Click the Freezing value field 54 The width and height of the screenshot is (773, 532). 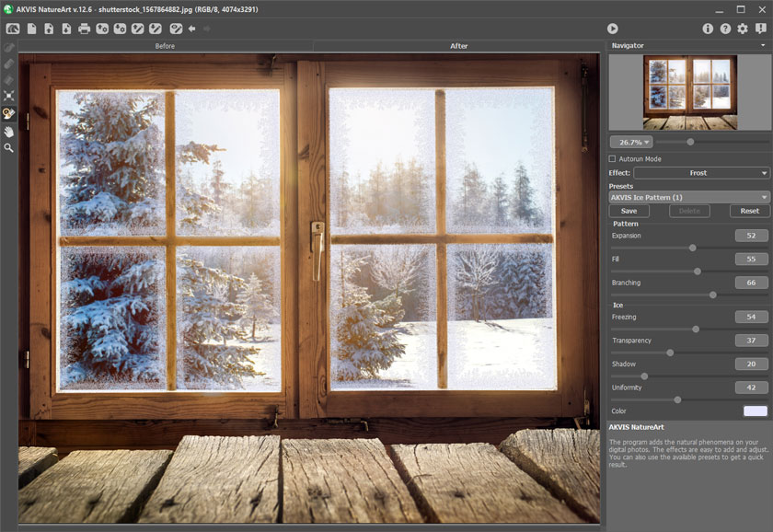point(751,317)
